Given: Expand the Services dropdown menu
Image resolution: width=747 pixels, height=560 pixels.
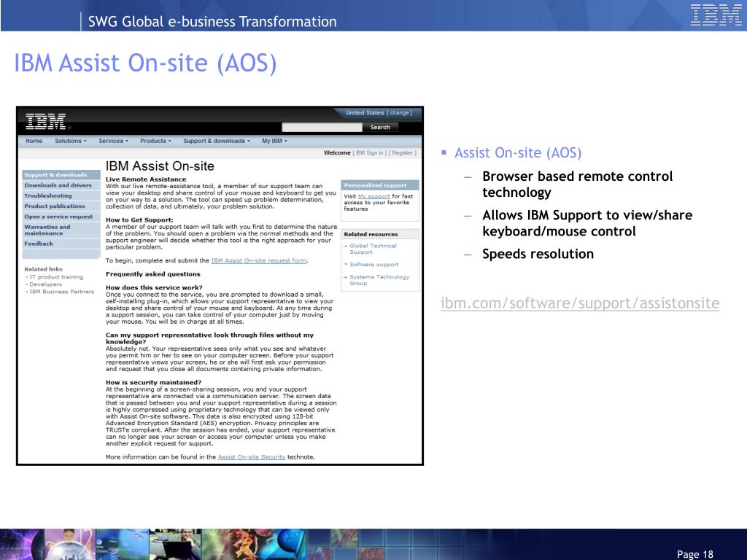Looking at the screenshot, I should tap(113, 141).
